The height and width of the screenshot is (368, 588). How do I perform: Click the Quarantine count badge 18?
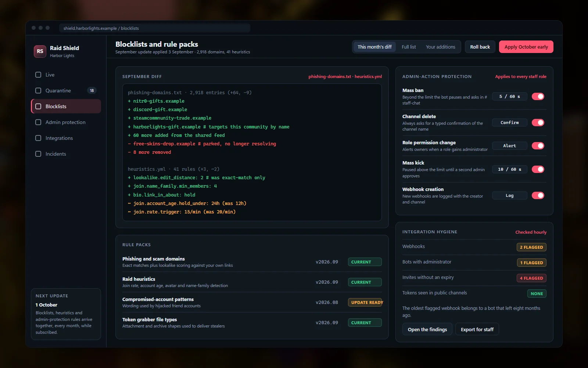coord(92,91)
